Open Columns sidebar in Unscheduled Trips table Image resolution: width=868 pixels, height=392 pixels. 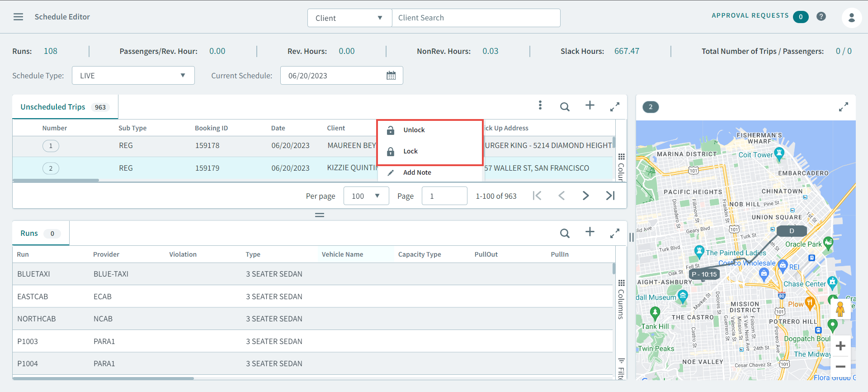click(x=621, y=167)
